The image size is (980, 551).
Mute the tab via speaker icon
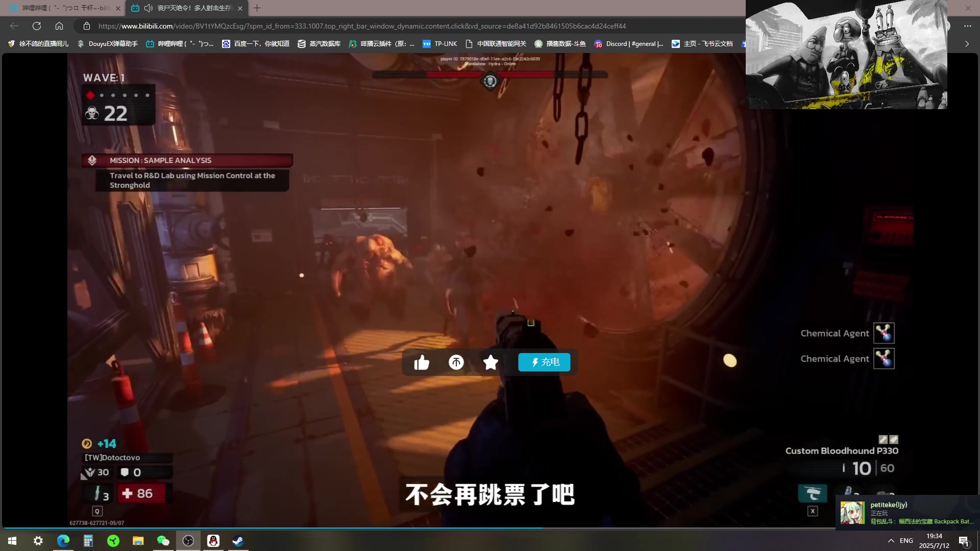tap(149, 8)
